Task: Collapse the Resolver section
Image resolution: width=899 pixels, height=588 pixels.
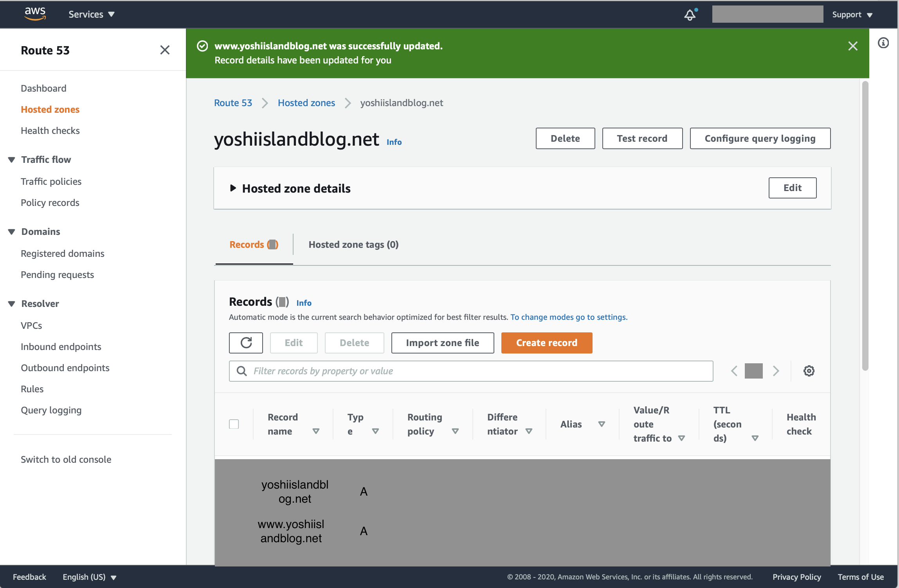Action: (12, 303)
